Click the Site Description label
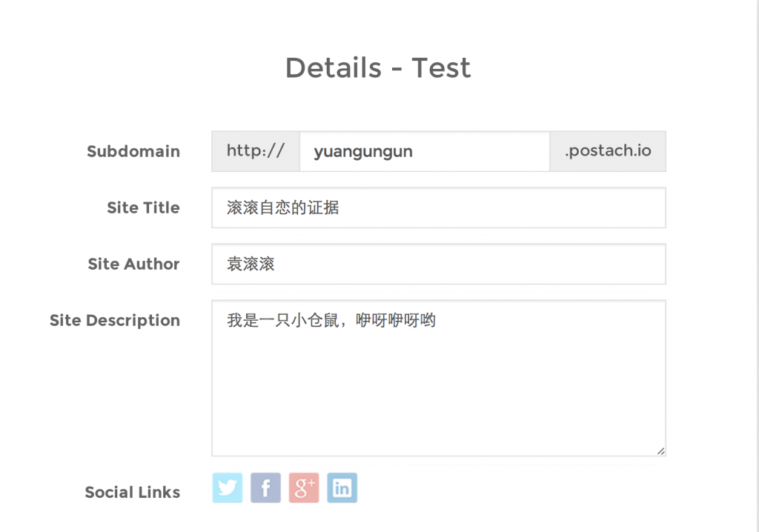Image resolution: width=759 pixels, height=532 pixels. click(115, 320)
